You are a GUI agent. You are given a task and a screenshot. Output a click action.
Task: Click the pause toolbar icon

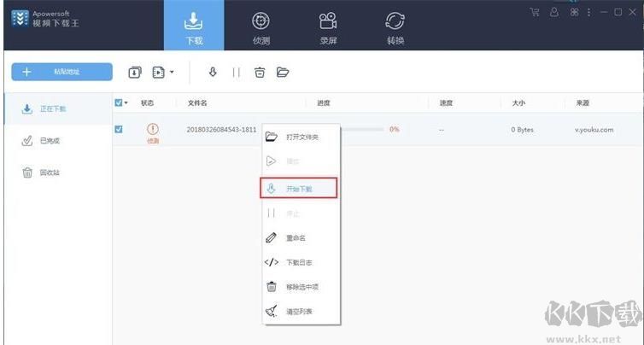pyautogui.click(x=236, y=73)
